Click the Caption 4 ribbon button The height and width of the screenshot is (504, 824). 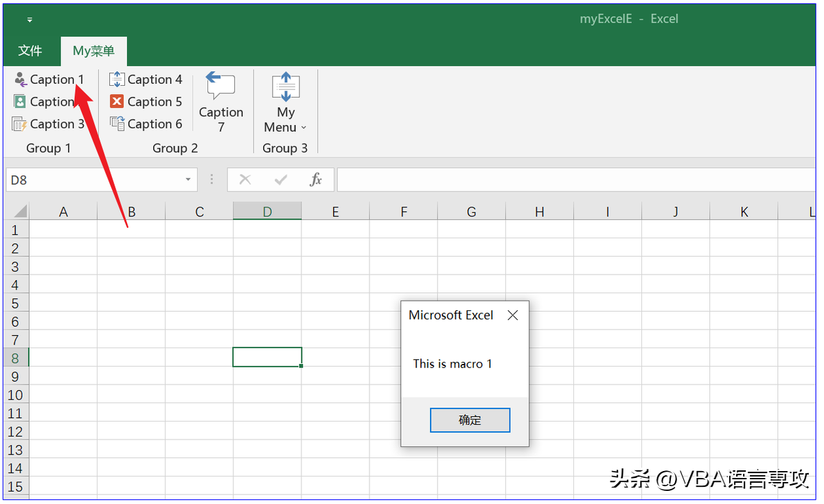pos(146,80)
